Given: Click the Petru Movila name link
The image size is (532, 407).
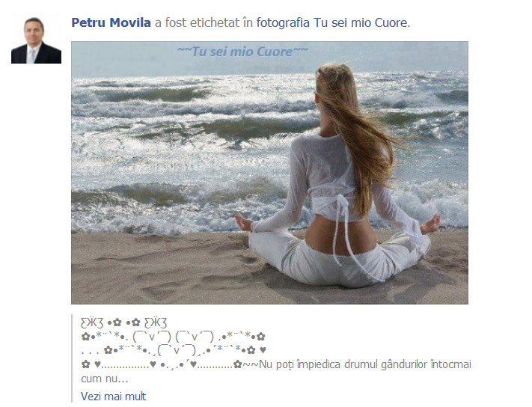Looking at the screenshot, I should tap(111, 22).
